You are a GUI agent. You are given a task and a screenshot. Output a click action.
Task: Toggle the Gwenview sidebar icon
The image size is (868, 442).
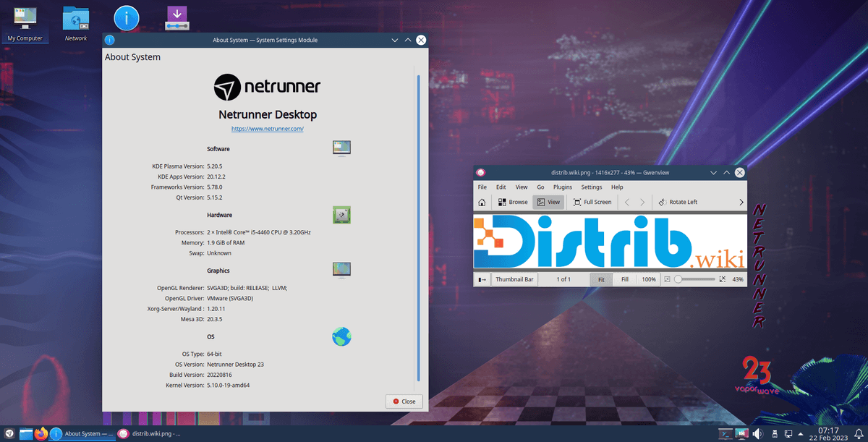(482, 279)
